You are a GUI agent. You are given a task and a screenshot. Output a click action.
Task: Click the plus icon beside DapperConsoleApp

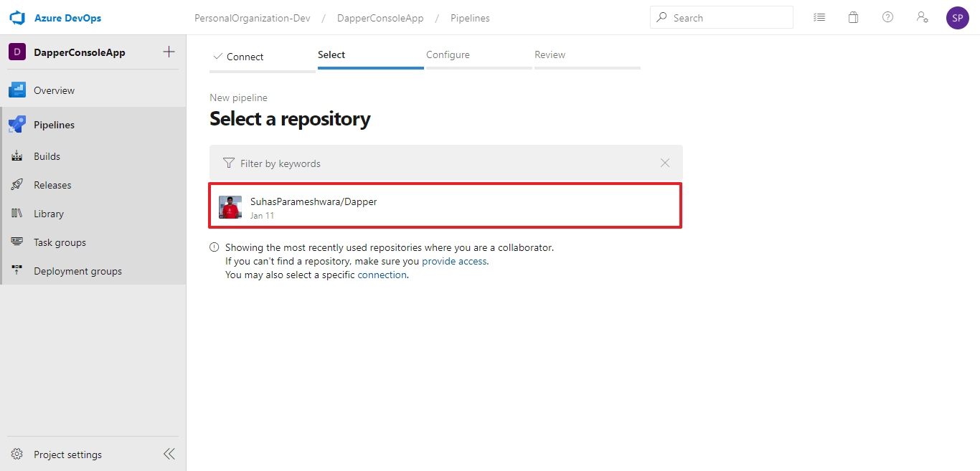(x=169, y=52)
